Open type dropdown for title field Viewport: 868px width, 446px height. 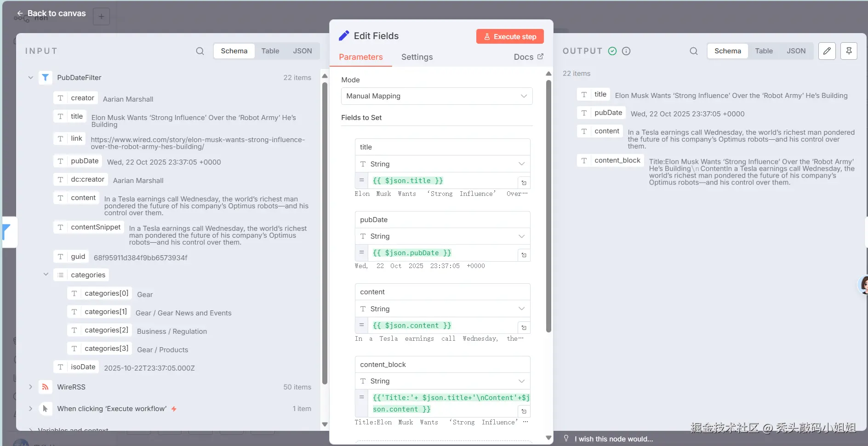[443, 164]
